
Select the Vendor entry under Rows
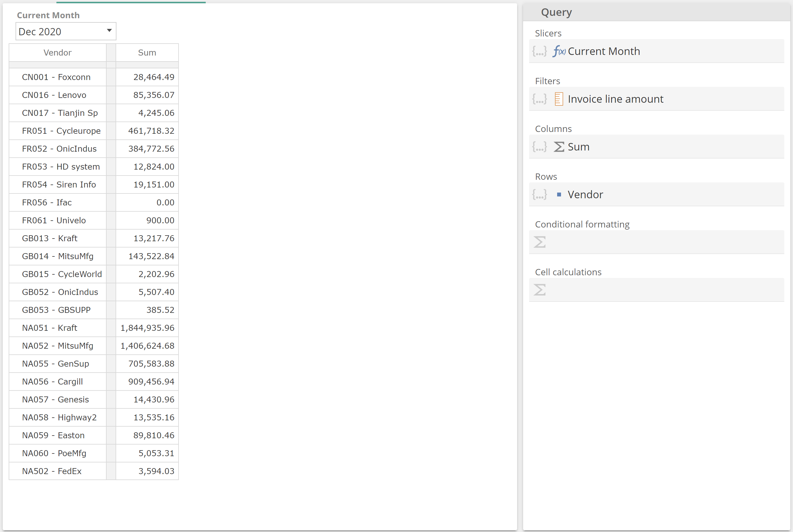tap(657, 195)
